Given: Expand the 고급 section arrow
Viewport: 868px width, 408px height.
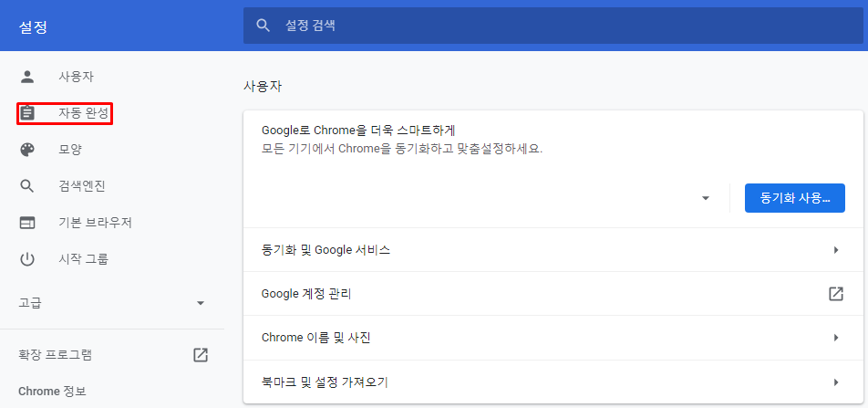Looking at the screenshot, I should pyautogui.click(x=201, y=303).
